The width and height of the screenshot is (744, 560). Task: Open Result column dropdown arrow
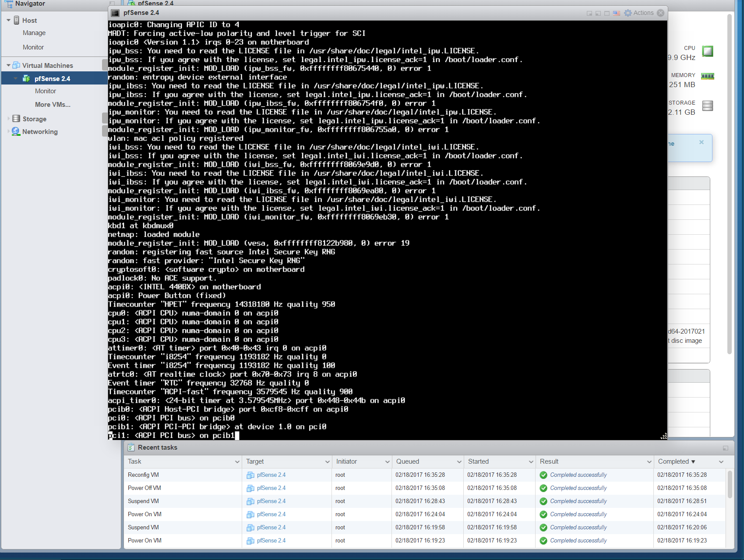[x=649, y=462]
